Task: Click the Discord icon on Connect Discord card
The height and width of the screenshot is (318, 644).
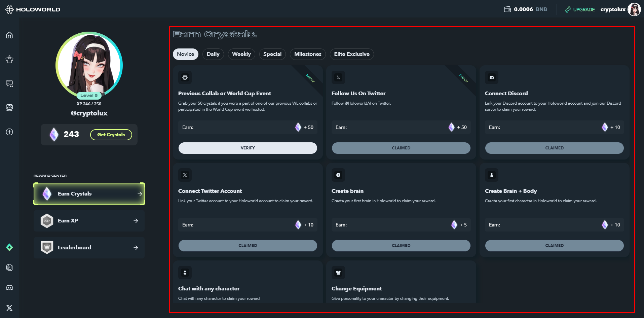Action: point(492,77)
